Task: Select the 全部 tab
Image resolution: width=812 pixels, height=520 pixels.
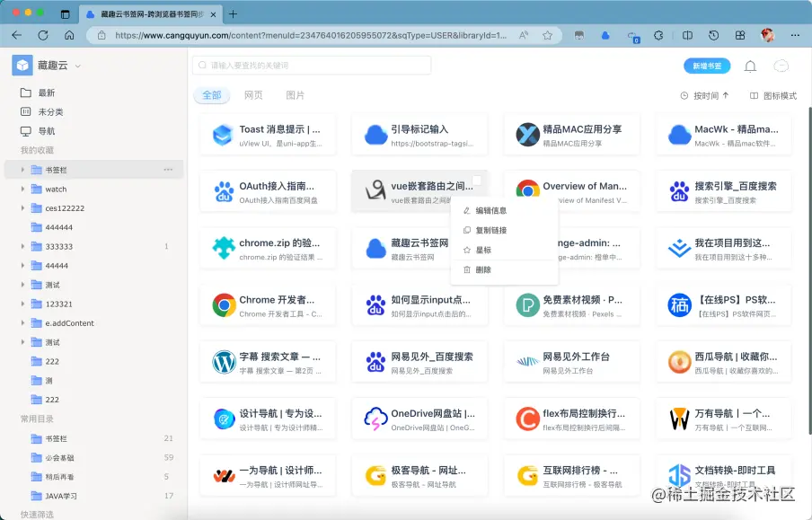Action: (211, 95)
